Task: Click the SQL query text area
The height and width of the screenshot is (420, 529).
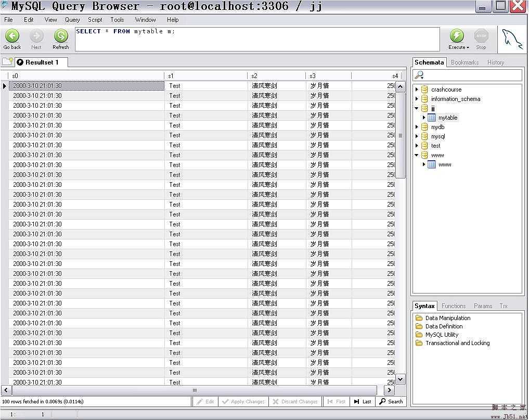Action: tap(257, 39)
